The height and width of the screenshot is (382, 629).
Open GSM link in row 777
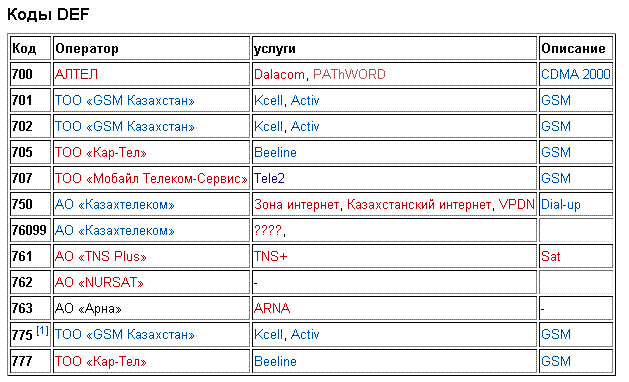556,362
